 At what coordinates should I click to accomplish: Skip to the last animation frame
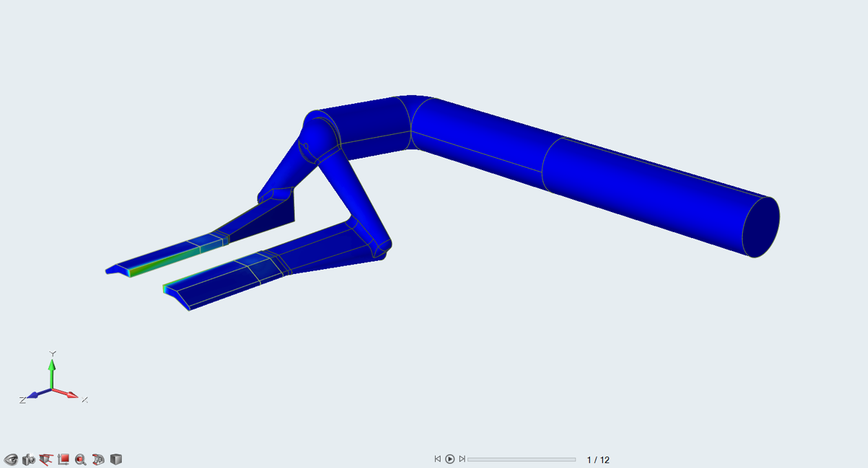[462, 459]
